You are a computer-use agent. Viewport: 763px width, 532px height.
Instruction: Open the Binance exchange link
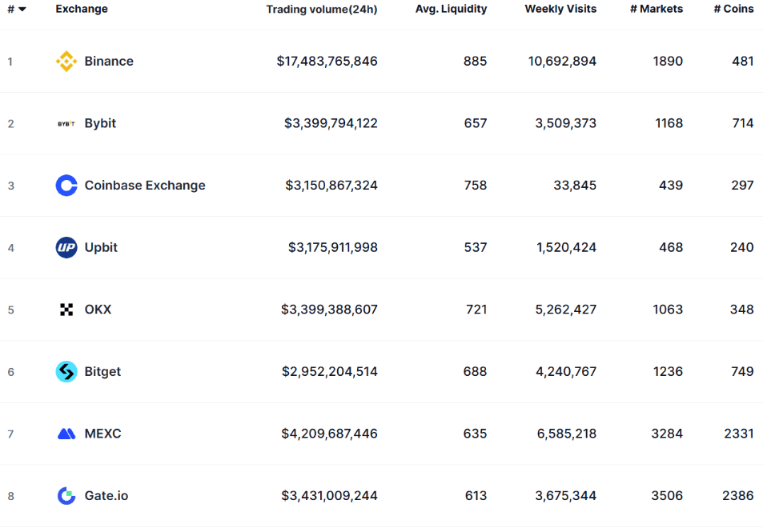109,62
